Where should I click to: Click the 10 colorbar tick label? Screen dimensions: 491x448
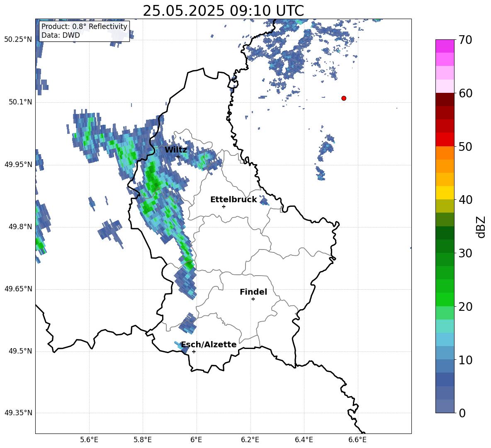(465, 360)
